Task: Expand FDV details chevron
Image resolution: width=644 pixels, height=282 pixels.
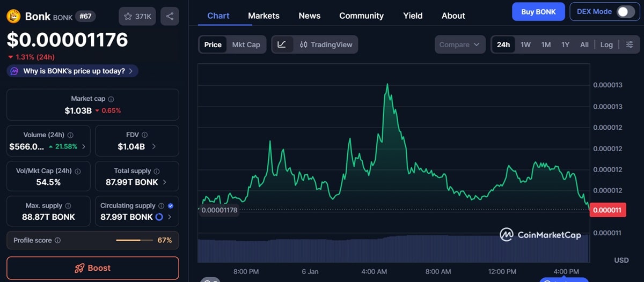Action: (154, 146)
